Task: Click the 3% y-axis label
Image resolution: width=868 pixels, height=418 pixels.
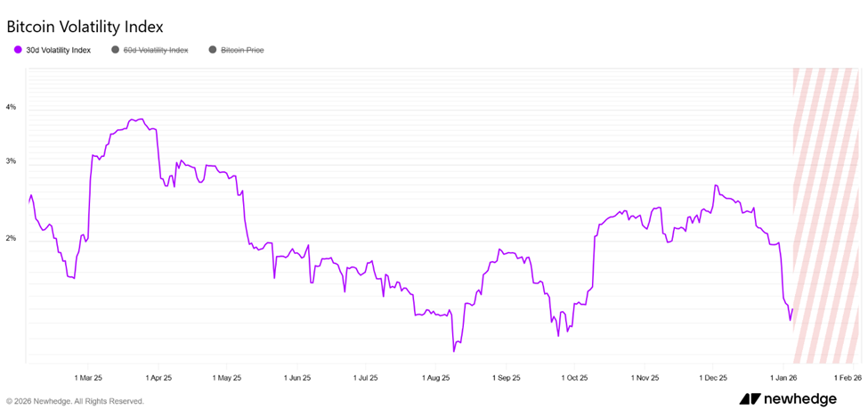Action: [11, 161]
